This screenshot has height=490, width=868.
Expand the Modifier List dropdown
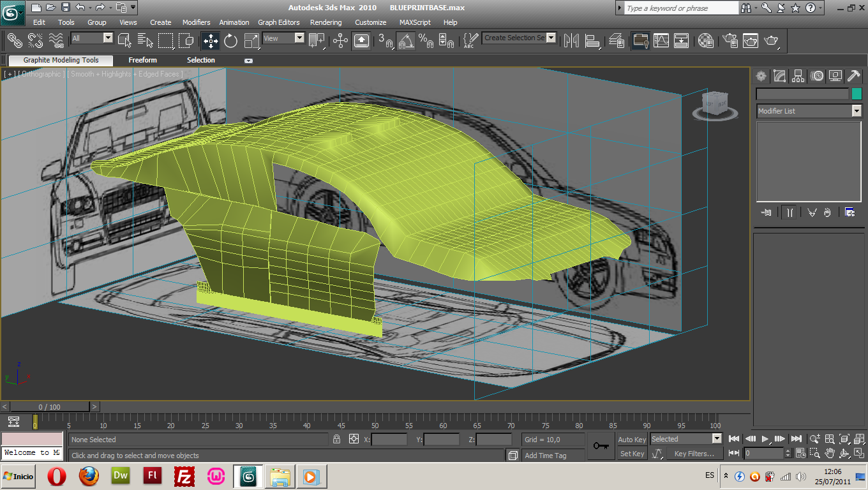(857, 111)
